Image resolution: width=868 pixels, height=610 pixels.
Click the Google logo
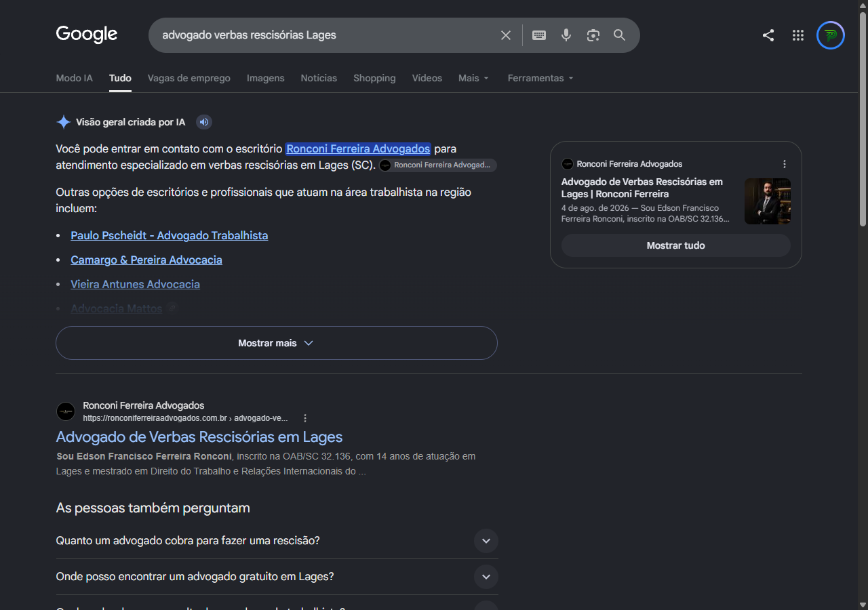pyautogui.click(x=87, y=35)
